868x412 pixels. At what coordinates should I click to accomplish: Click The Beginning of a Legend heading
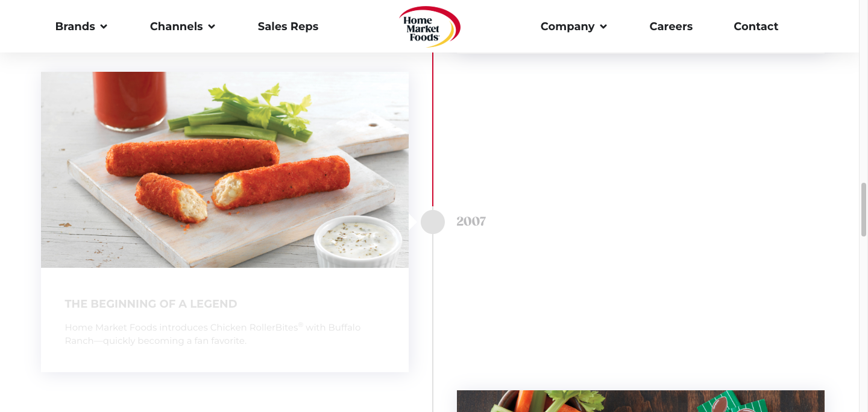click(151, 304)
